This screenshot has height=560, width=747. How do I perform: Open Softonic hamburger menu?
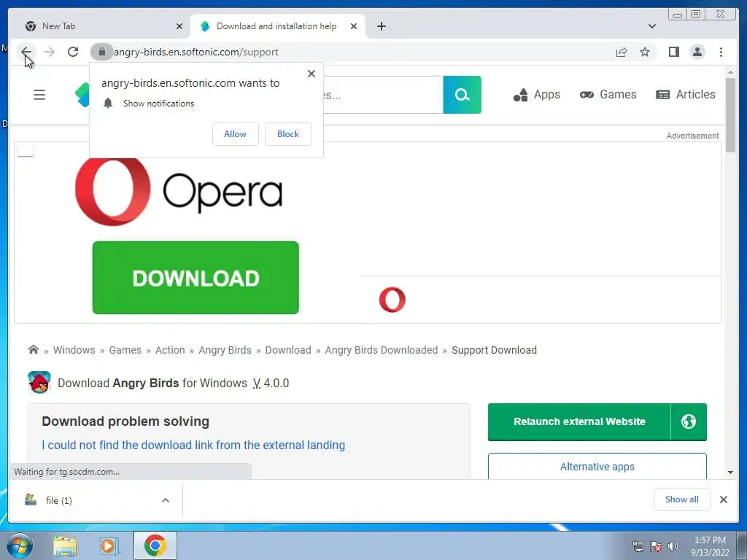(39, 95)
